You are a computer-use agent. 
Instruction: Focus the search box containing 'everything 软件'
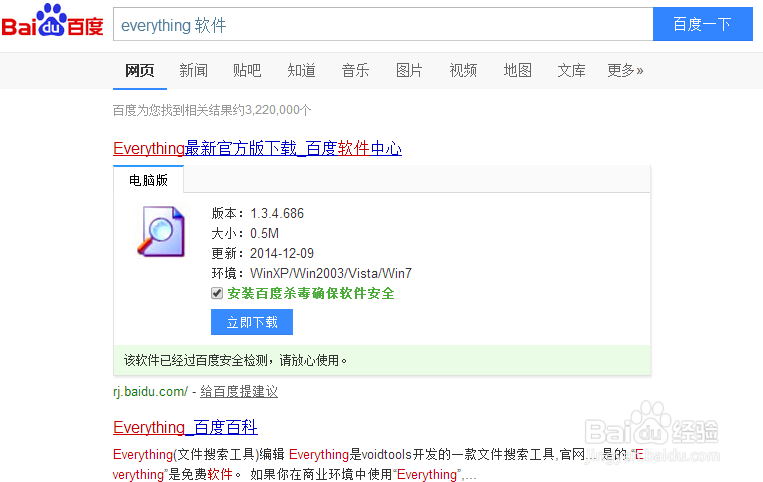coord(383,24)
